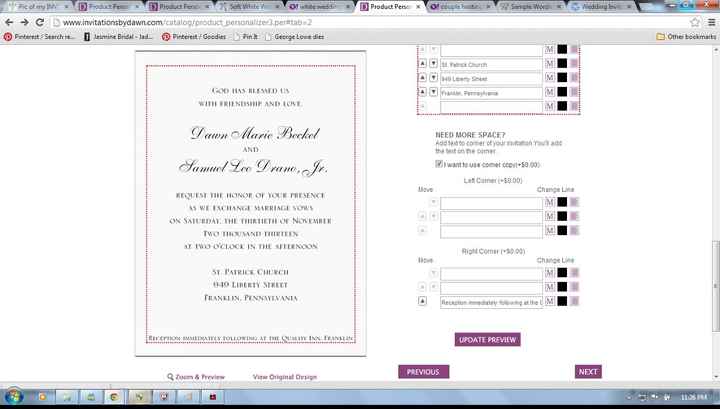Switch to the Soft White browser tab
The image size is (720, 409).
click(248, 7)
